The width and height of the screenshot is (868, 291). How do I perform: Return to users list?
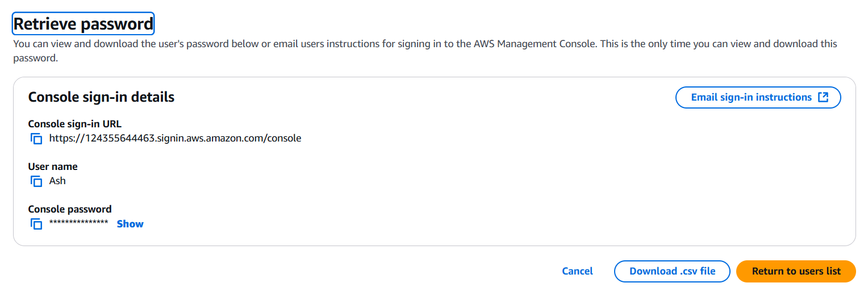pyautogui.click(x=795, y=271)
